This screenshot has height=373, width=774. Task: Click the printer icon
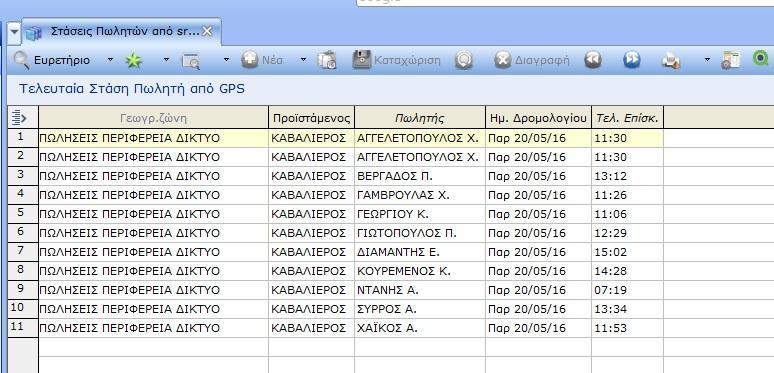click(671, 61)
